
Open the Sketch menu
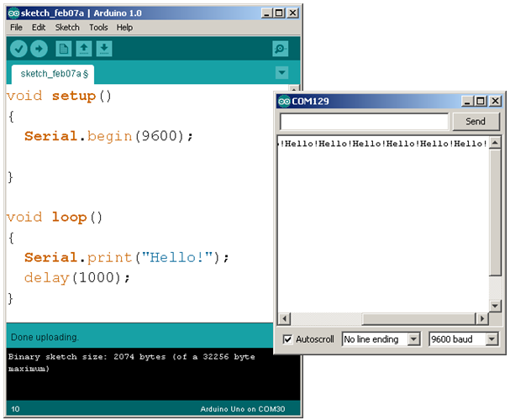[x=67, y=28]
